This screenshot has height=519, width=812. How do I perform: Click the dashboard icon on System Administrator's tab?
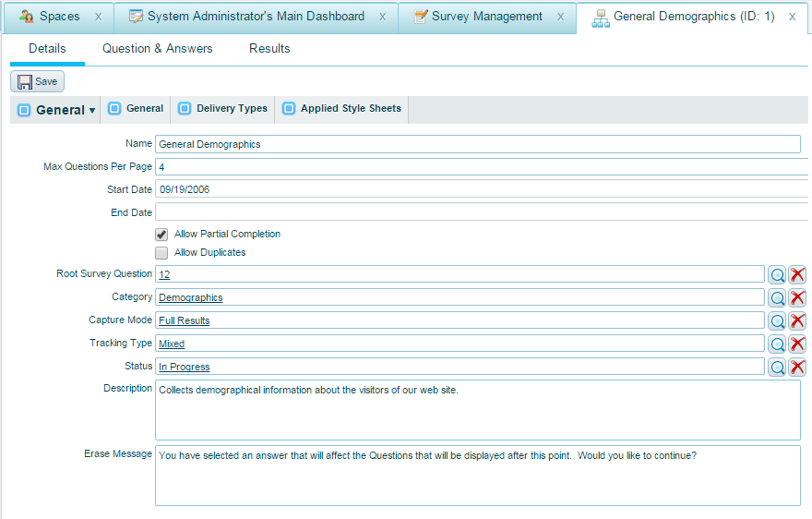click(137, 17)
